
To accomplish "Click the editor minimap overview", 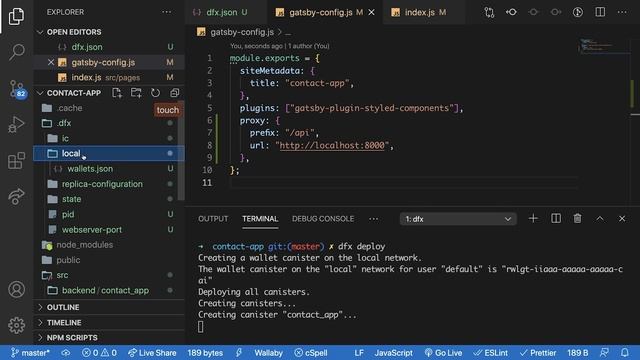I will (x=604, y=45).
